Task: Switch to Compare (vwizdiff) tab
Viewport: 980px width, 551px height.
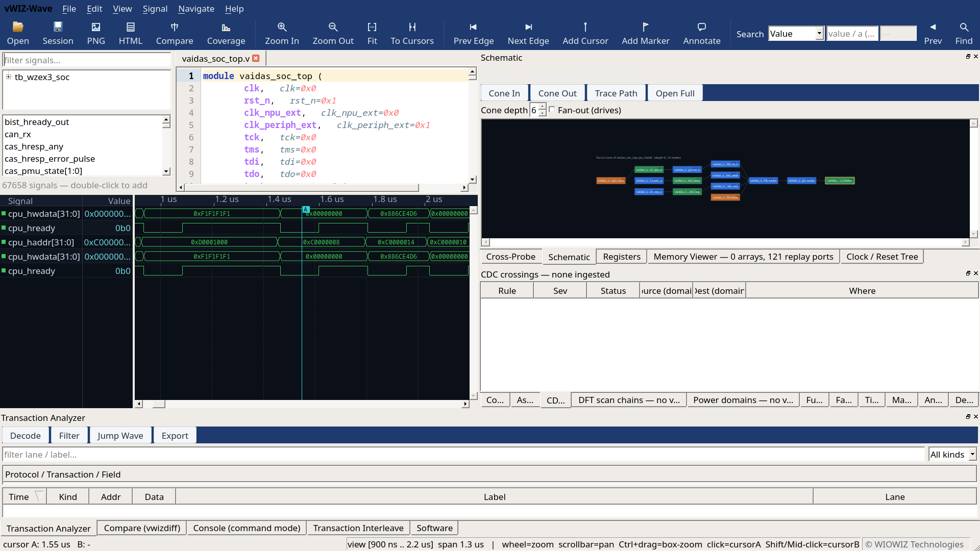Action: [x=142, y=528]
